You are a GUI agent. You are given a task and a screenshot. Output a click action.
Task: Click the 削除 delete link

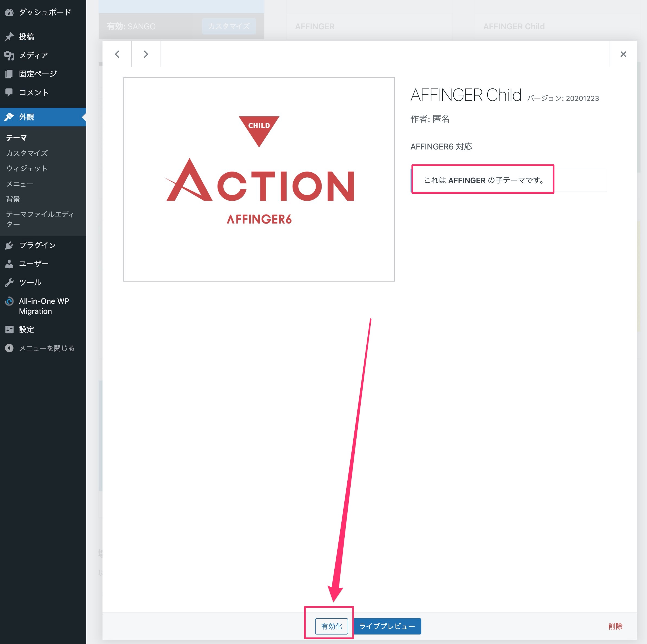tap(616, 626)
